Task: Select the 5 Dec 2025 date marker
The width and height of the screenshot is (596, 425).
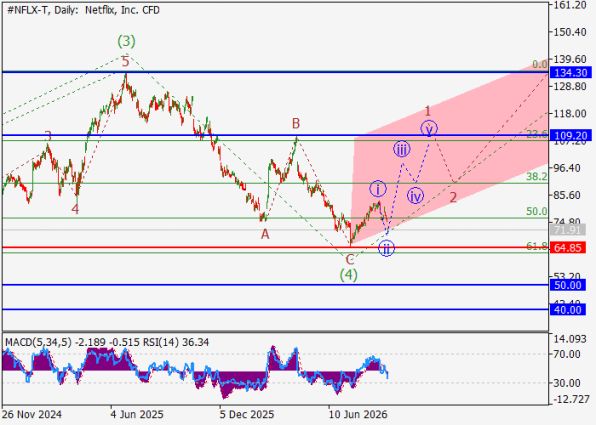Action: (246, 414)
